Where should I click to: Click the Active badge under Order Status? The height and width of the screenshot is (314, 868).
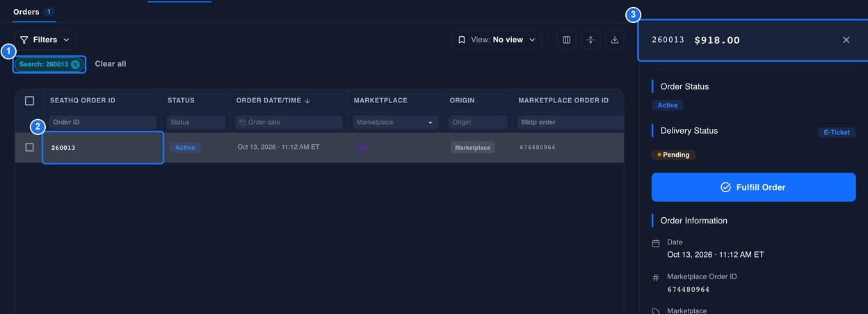(668, 105)
